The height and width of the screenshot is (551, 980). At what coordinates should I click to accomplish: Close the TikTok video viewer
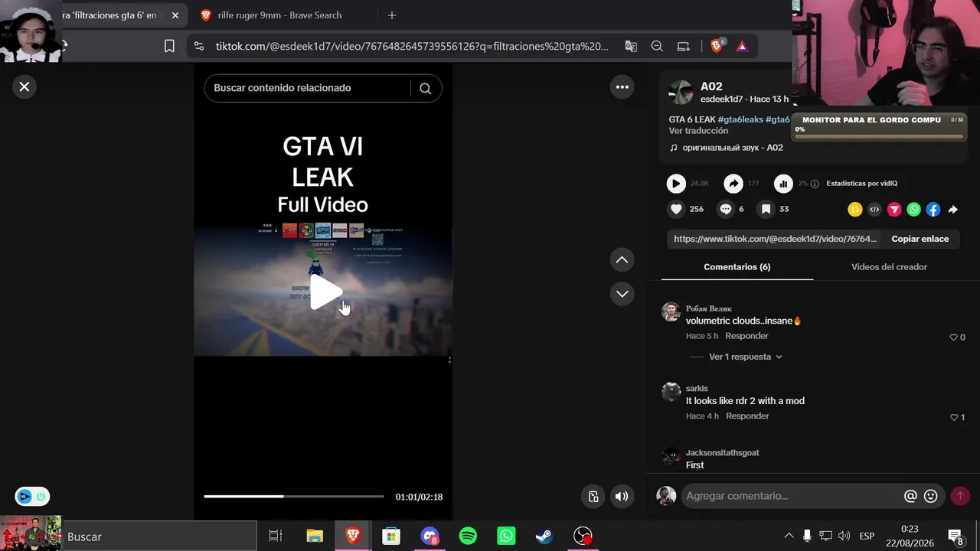pos(24,87)
